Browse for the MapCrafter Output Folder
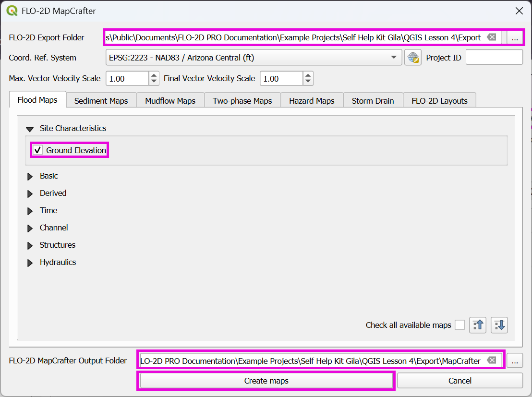 click(515, 361)
